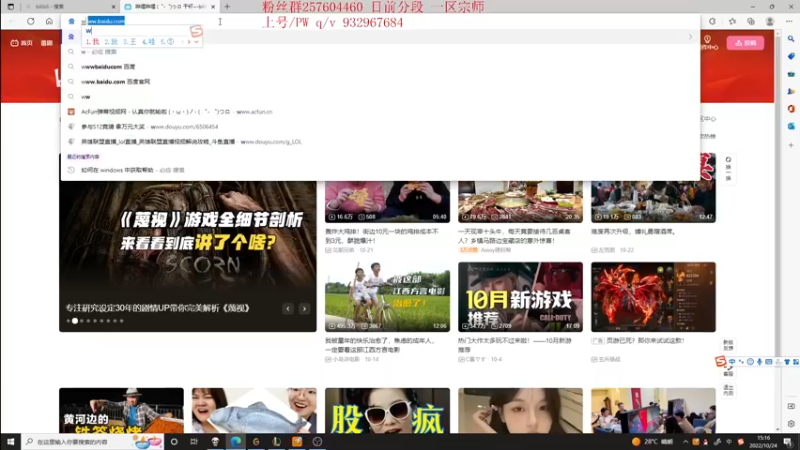Open the Windows Start menu
This screenshot has height=450, width=800.
(x=10, y=442)
